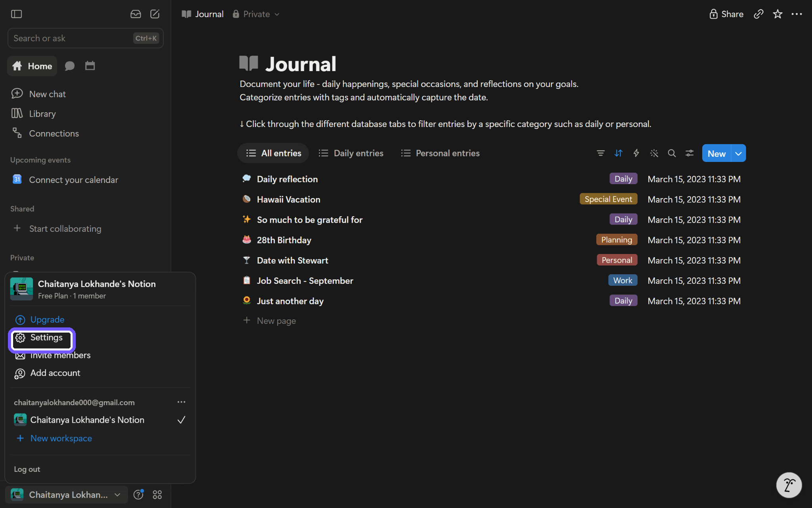Click the Share button
This screenshot has width=812, height=508.
[x=726, y=14]
